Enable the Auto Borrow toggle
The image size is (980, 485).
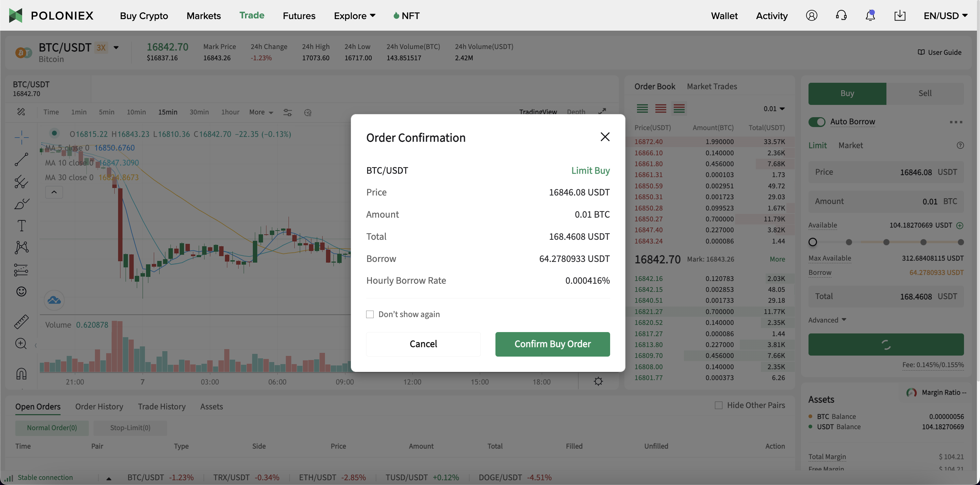(817, 122)
